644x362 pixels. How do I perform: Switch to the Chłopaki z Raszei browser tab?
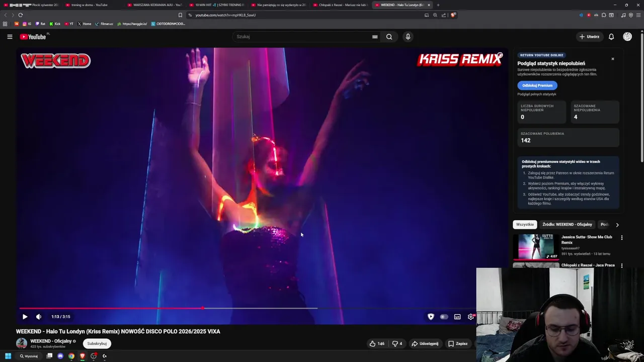tap(341, 5)
